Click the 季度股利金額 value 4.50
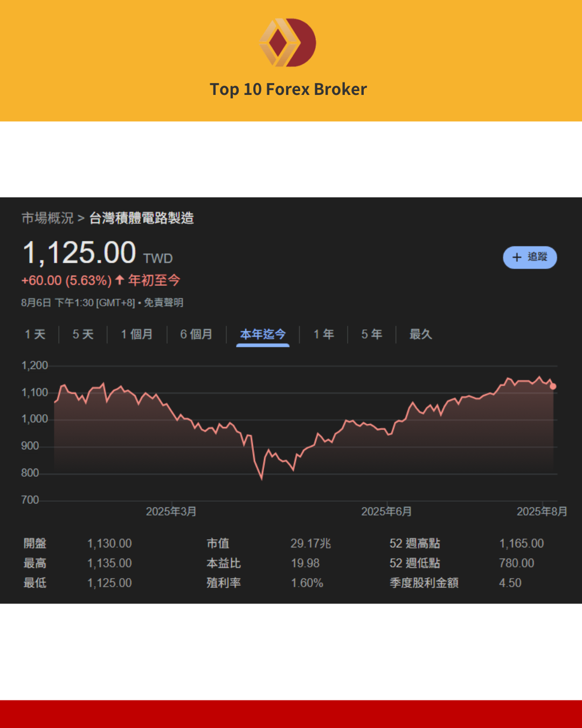This screenshot has width=582, height=728. click(x=510, y=583)
